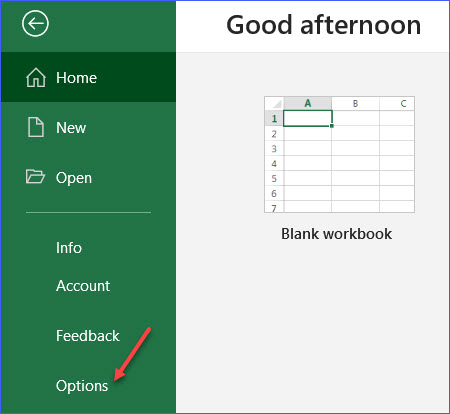
Task: Click the selected cell A1 in preview
Action: tap(308, 118)
